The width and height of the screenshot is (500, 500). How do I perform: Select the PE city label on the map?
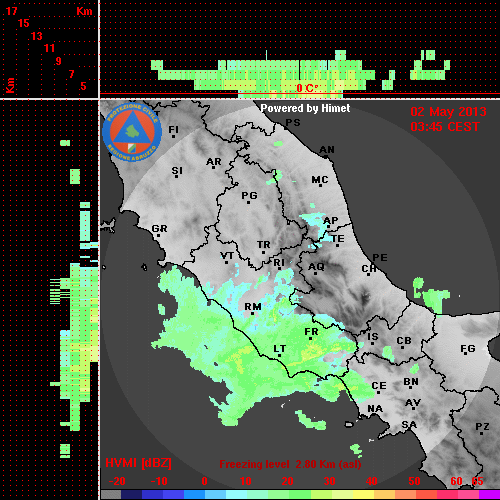[x=380, y=257]
